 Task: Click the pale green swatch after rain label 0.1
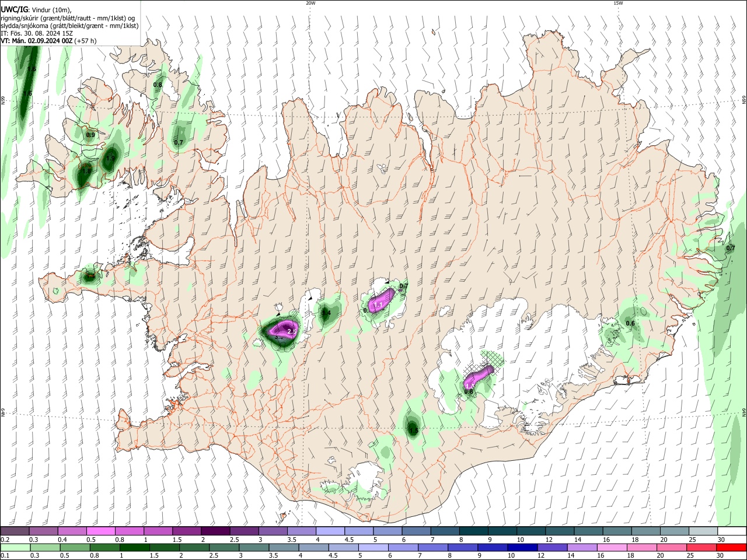(15, 547)
